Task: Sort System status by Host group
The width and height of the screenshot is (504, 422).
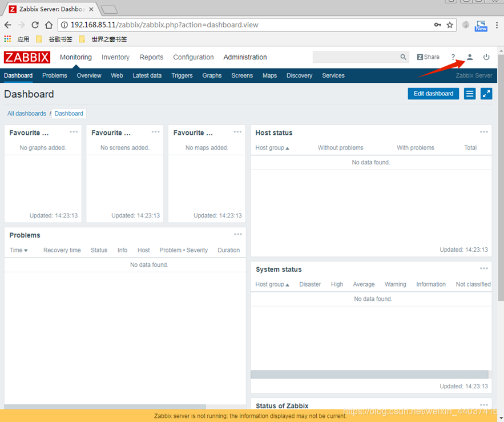Action: [x=272, y=284]
